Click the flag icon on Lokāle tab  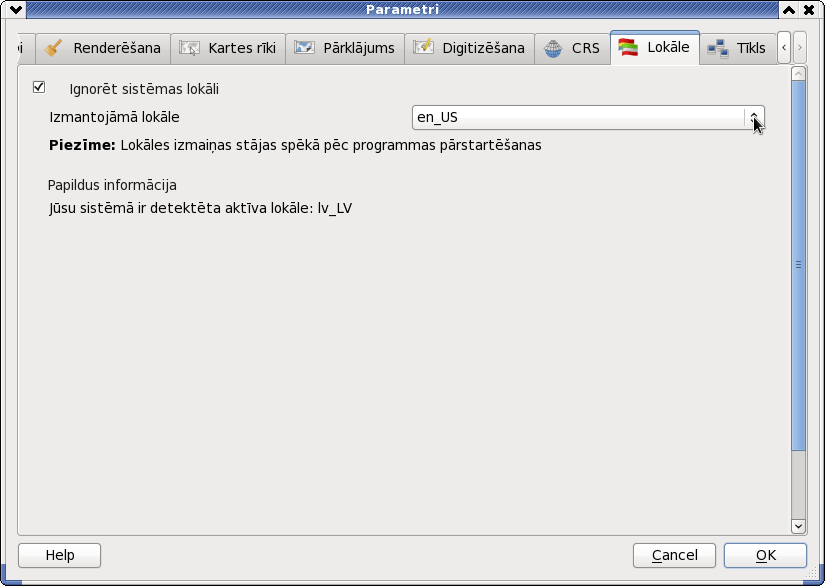pyautogui.click(x=628, y=47)
